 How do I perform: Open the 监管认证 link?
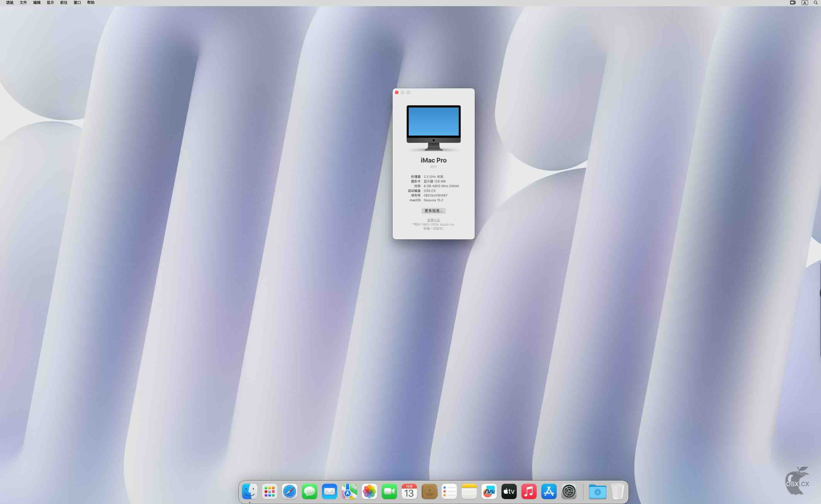tap(433, 220)
